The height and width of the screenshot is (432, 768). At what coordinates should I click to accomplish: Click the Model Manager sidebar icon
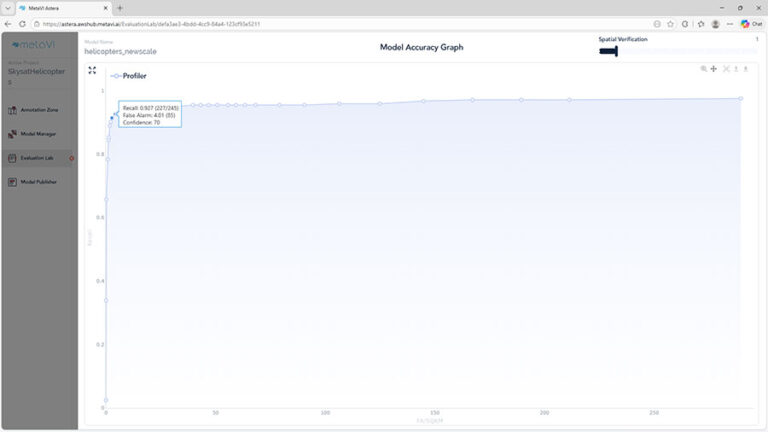[13, 134]
